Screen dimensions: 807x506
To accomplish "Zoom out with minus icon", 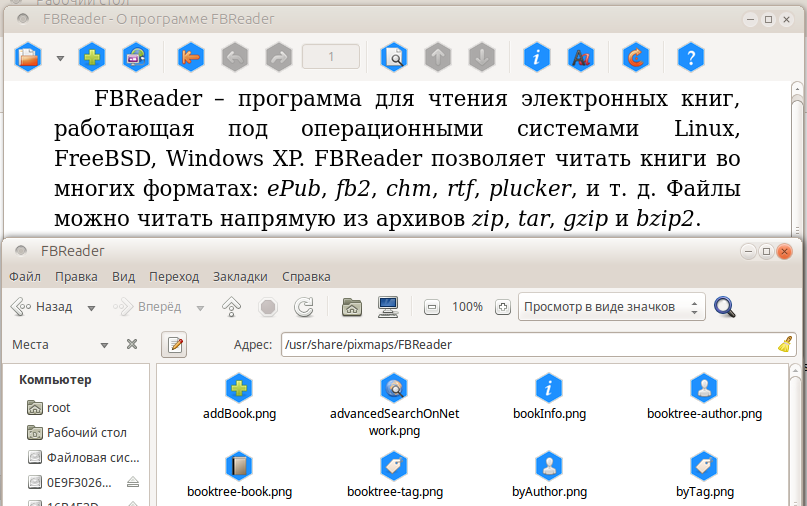I will (432, 307).
